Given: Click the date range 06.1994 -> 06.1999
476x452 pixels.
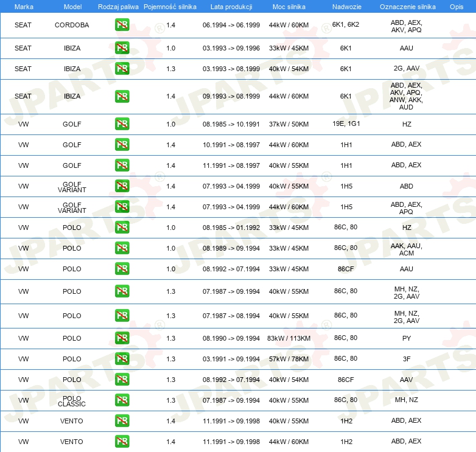Looking at the screenshot, I should [231, 25].
